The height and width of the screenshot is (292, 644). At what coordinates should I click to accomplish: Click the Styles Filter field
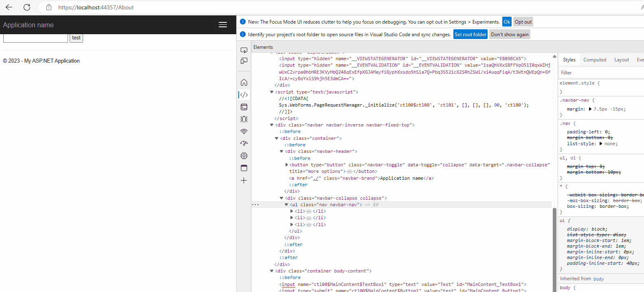pos(601,73)
